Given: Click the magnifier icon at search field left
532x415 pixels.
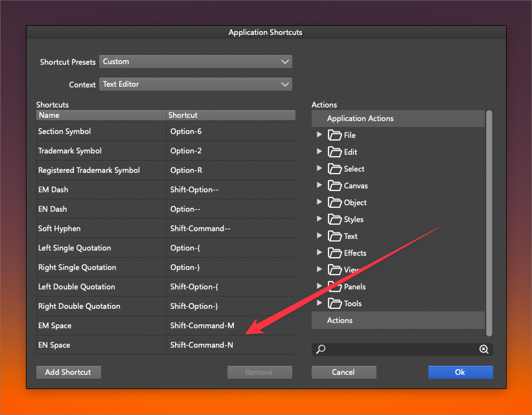Looking at the screenshot, I should 320,350.
